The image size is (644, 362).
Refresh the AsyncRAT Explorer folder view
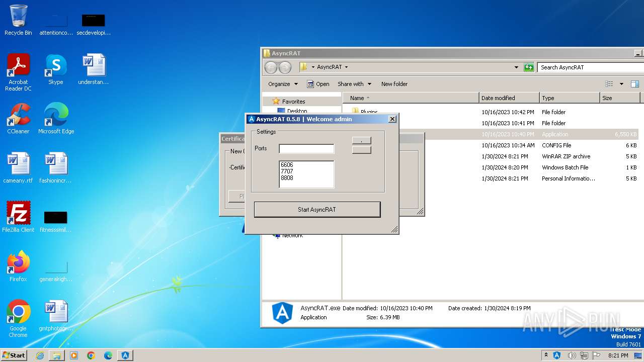(x=529, y=67)
